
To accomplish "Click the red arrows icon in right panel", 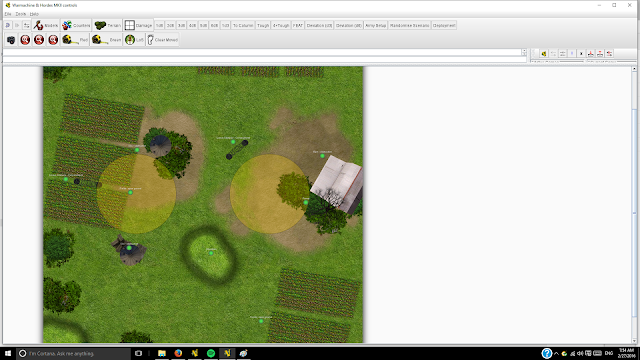I will coord(609,53).
